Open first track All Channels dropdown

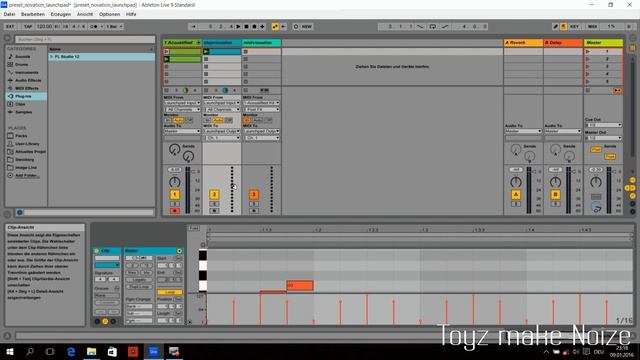pyautogui.click(x=182, y=110)
